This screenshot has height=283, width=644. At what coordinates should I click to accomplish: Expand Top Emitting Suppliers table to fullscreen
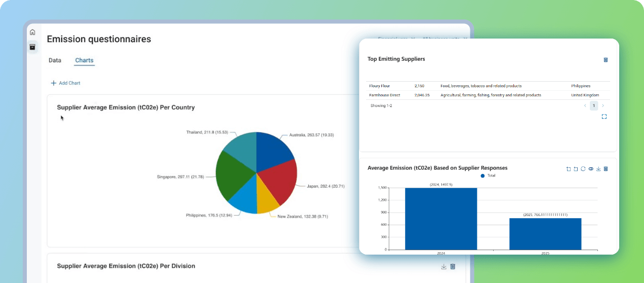point(604,117)
